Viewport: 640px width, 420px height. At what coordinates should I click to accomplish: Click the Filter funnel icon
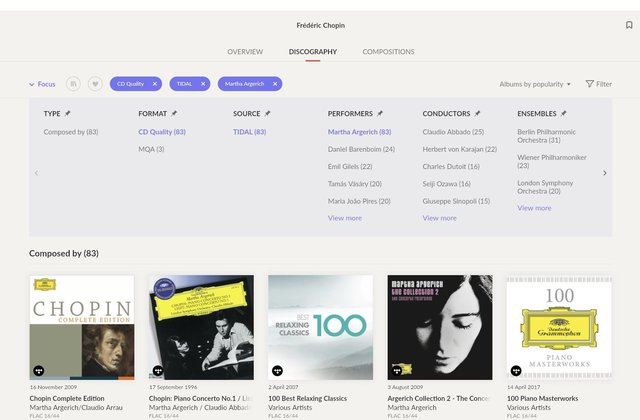[590, 84]
